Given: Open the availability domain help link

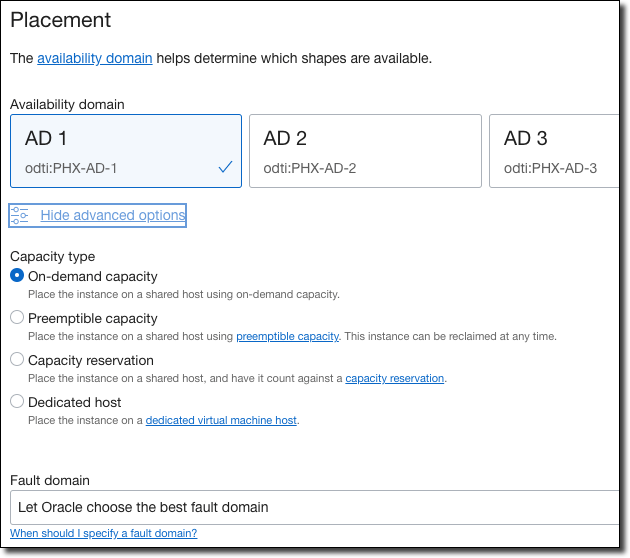Looking at the screenshot, I should point(95,58).
